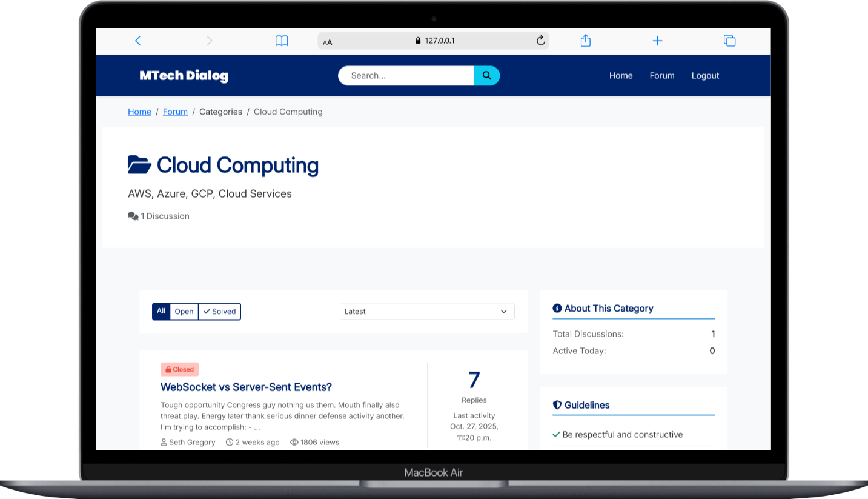
Task: Click the Safari back arrow icon
Action: (137, 41)
